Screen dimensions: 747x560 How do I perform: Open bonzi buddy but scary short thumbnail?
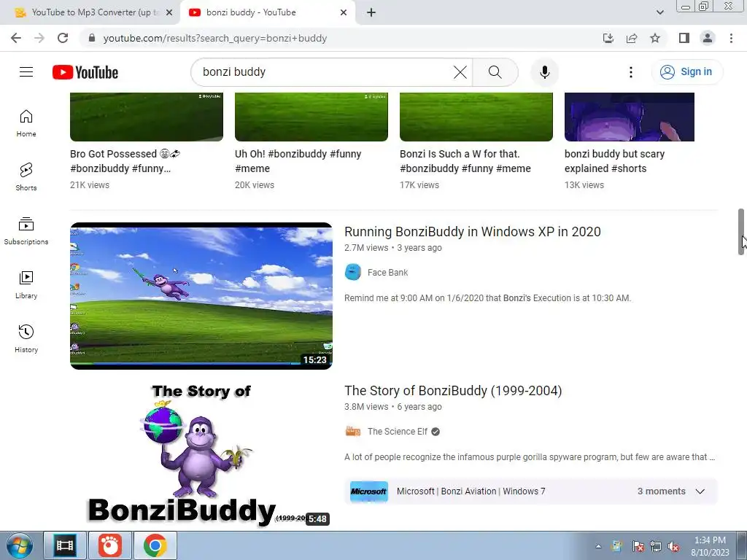630,117
